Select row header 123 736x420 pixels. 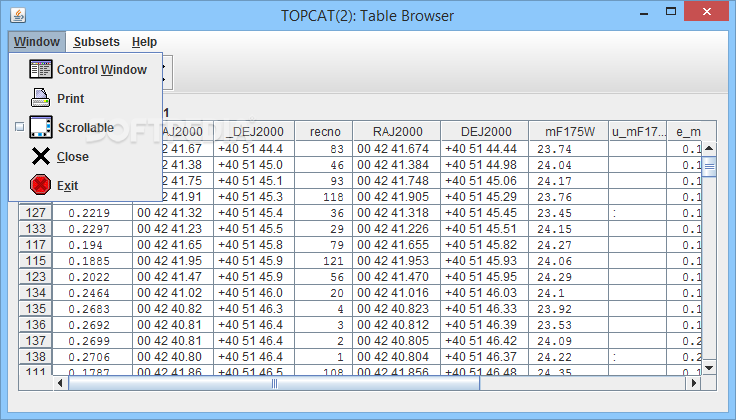coord(36,276)
